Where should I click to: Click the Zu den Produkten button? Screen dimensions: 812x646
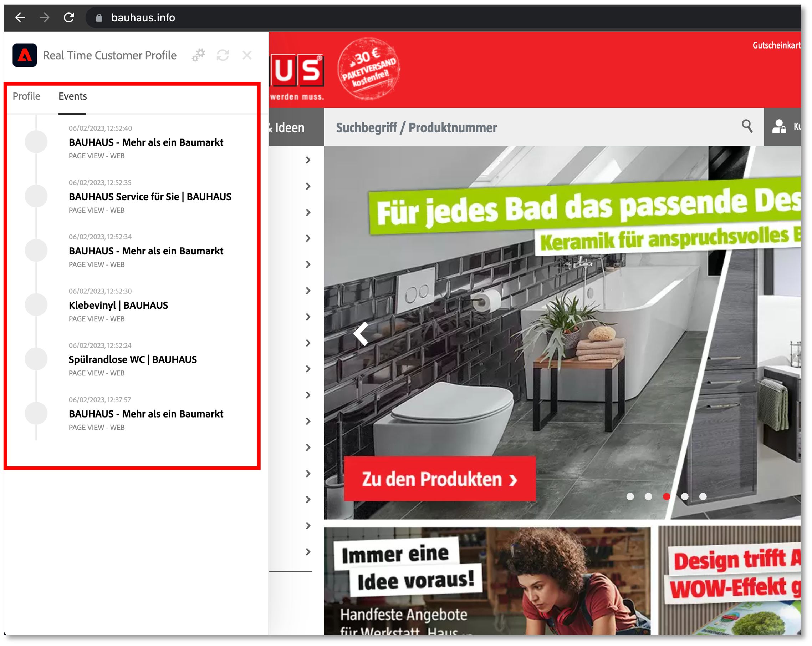pyautogui.click(x=439, y=479)
